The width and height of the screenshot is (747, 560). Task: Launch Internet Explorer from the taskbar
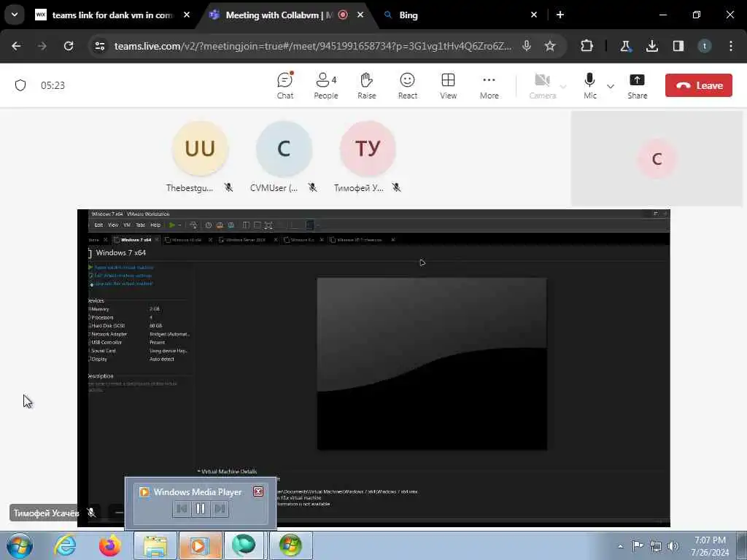65,545
